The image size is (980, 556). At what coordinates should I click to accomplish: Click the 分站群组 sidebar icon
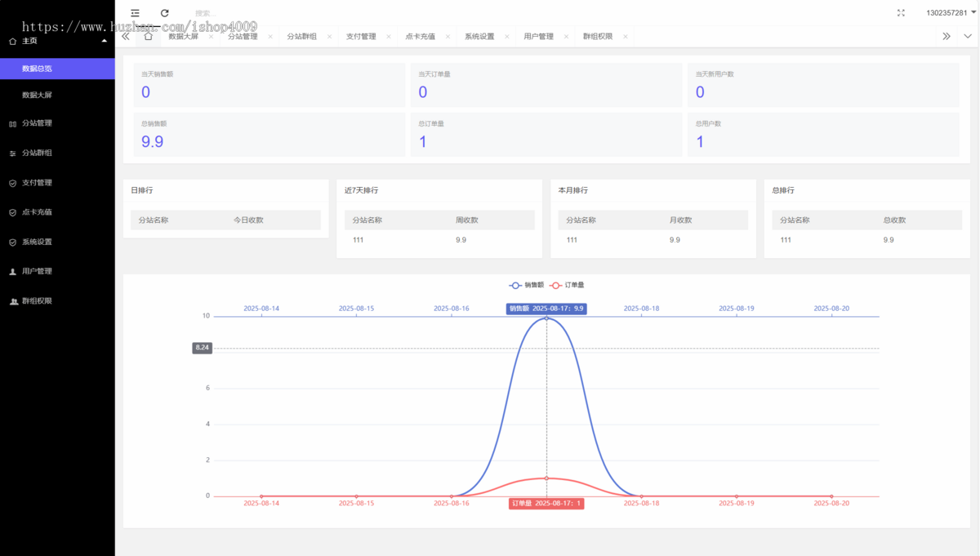(12, 153)
